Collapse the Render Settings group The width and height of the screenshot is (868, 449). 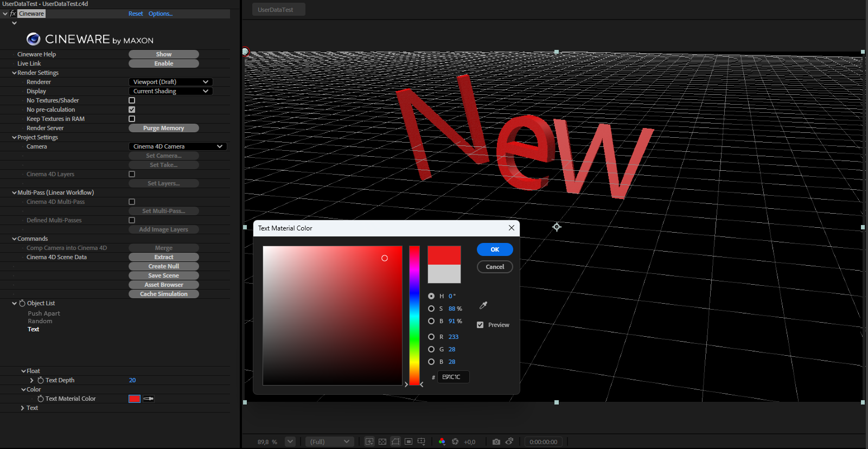click(14, 73)
